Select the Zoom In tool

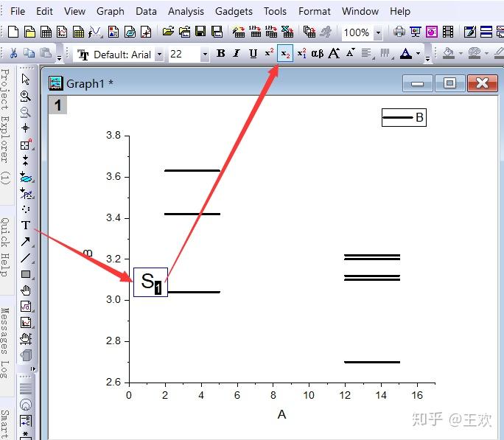tap(25, 96)
